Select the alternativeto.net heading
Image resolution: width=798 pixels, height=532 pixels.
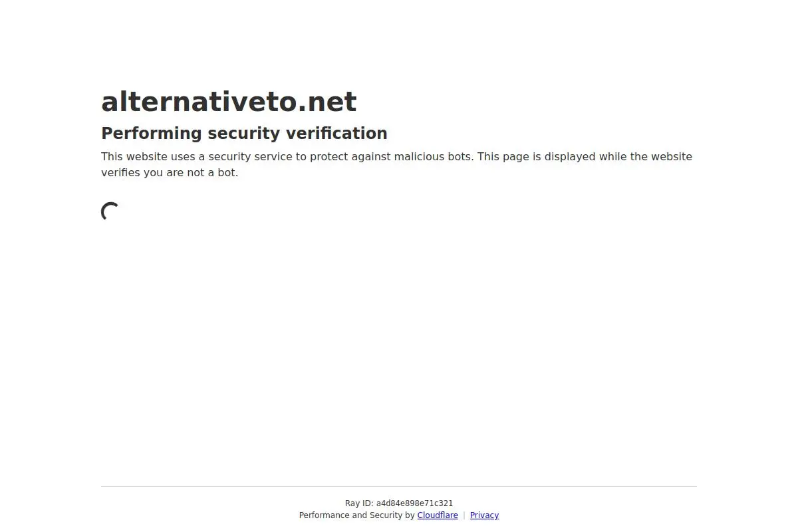tap(229, 102)
